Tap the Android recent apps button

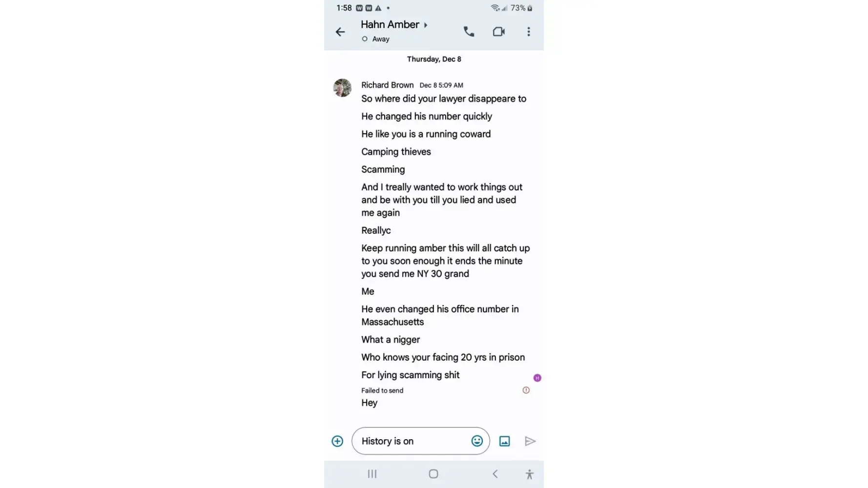click(372, 474)
